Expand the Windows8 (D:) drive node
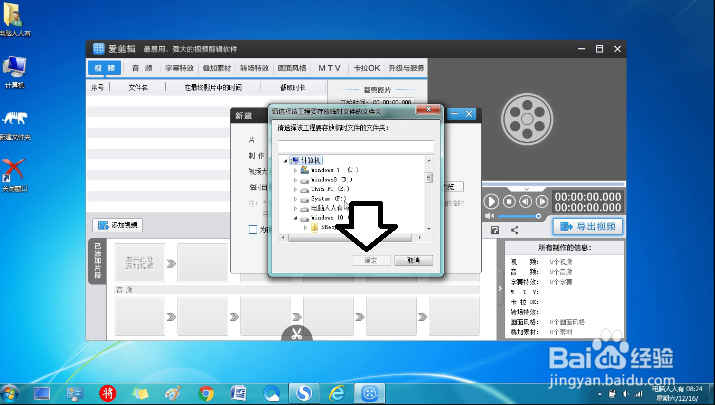 [295, 180]
